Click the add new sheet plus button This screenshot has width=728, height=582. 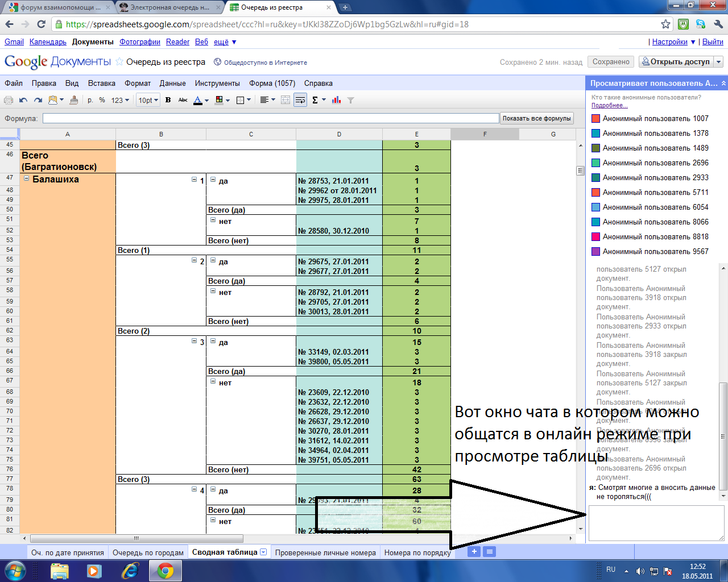tap(474, 551)
